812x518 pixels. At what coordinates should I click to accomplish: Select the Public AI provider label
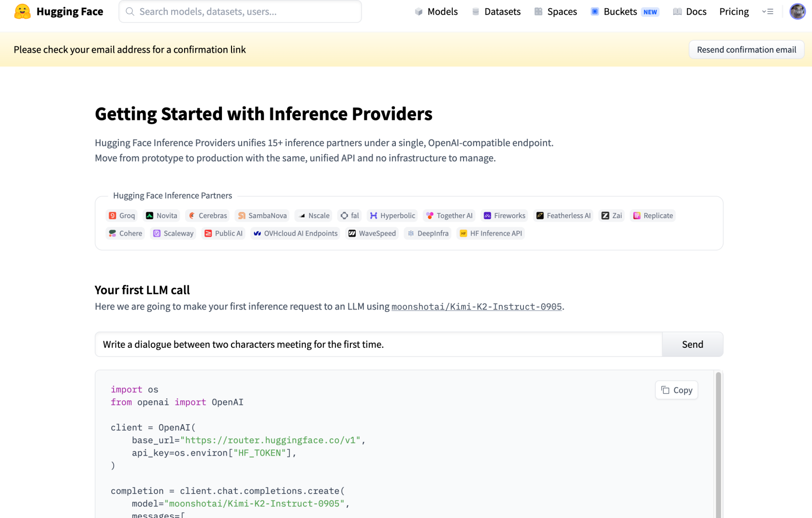229,234
